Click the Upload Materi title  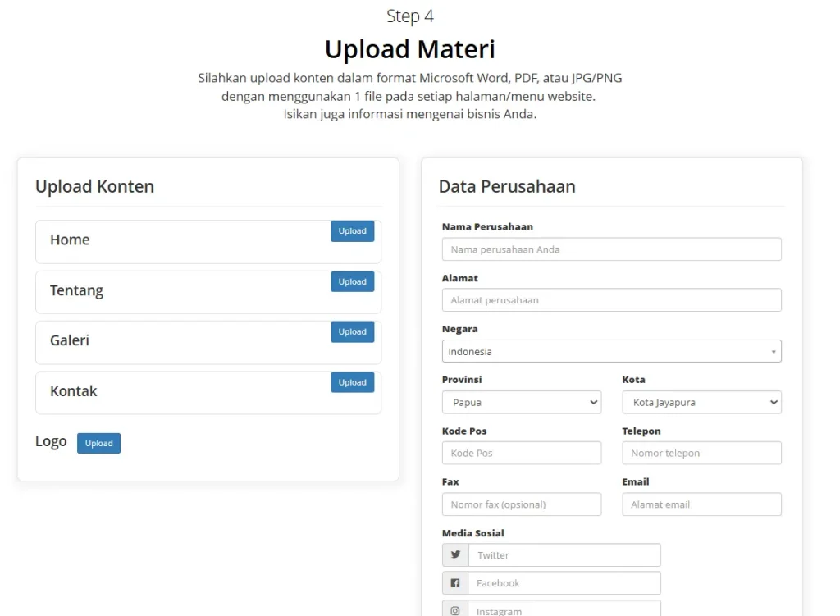(410, 49)
